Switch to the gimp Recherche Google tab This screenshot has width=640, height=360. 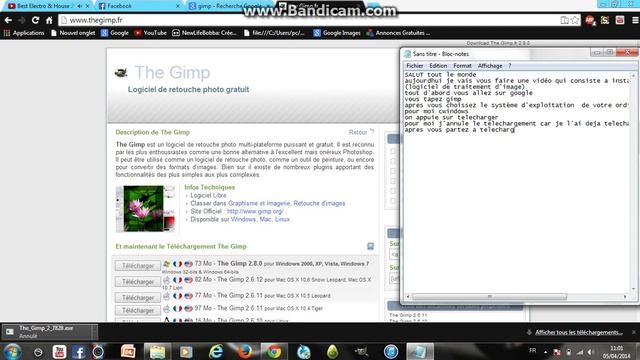[229, 6]
